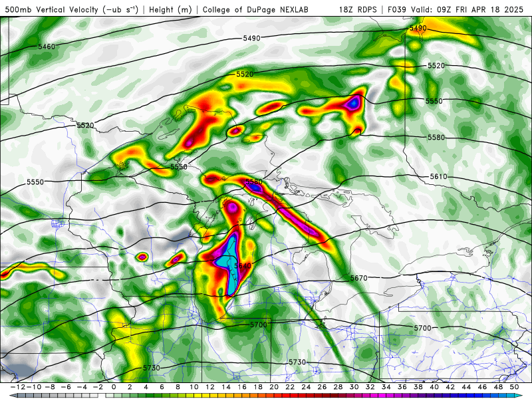Click the 42 value on the color scale
The image size is (532, 399).
pos(451,387)
